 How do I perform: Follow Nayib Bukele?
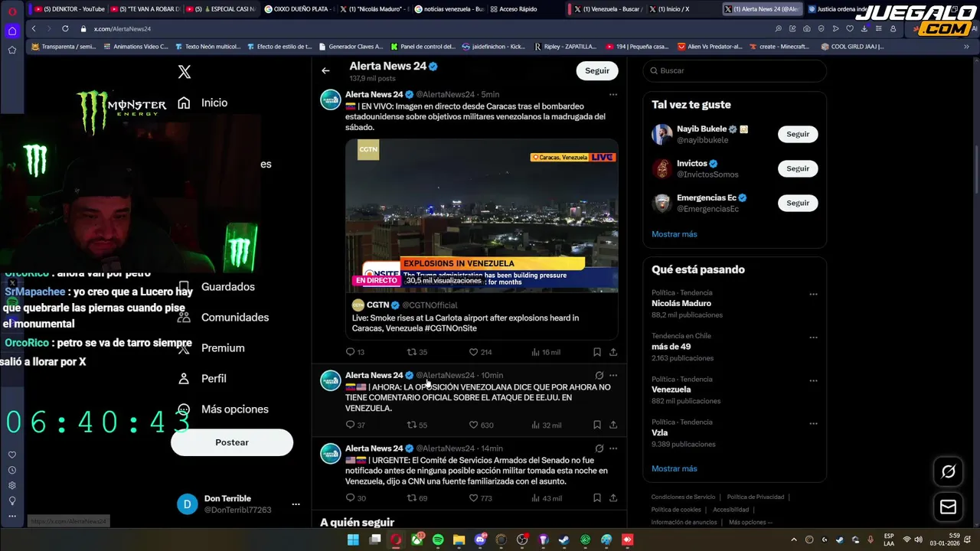pos(798,134)
